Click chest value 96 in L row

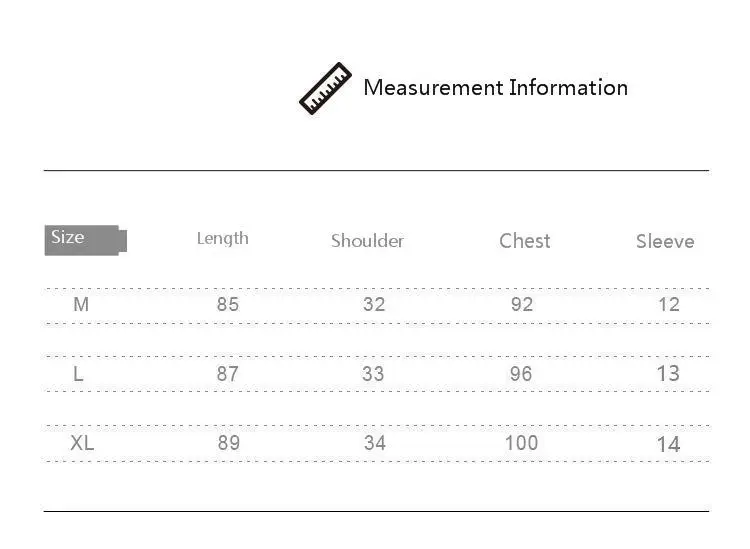coord(521,373)
